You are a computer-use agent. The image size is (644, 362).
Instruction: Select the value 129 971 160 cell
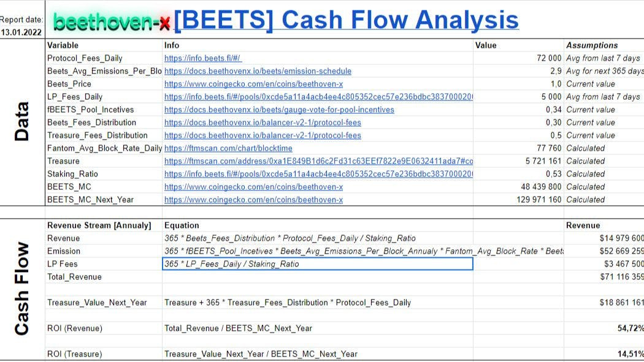point(518,200)
